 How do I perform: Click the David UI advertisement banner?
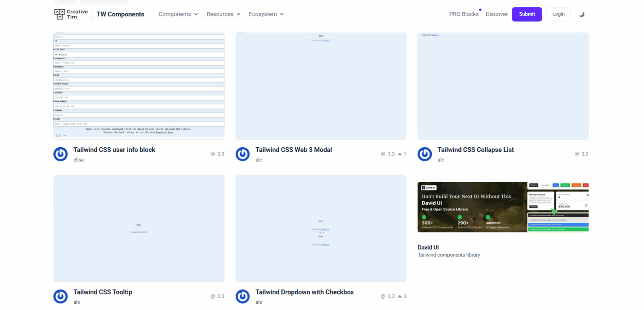coord(503,207)
